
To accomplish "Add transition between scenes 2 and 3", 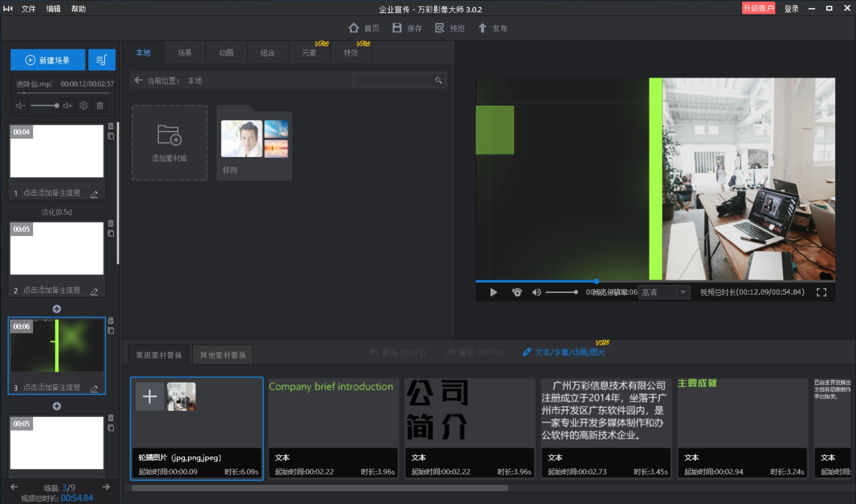I will pos(56,309).
